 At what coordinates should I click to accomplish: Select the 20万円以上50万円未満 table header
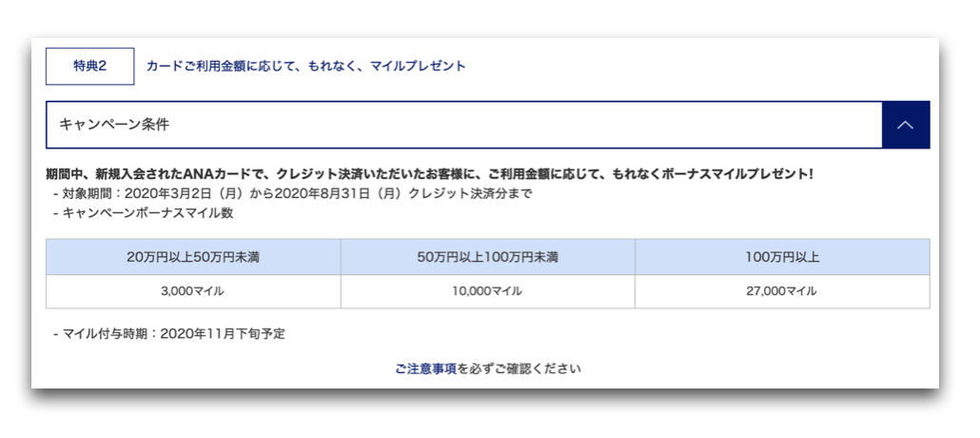click(193, 257)
